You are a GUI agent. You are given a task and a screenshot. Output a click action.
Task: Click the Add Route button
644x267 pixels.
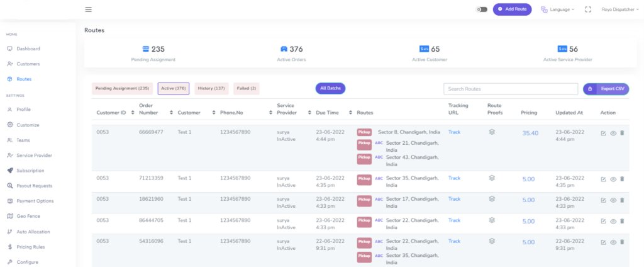[512, 9]
